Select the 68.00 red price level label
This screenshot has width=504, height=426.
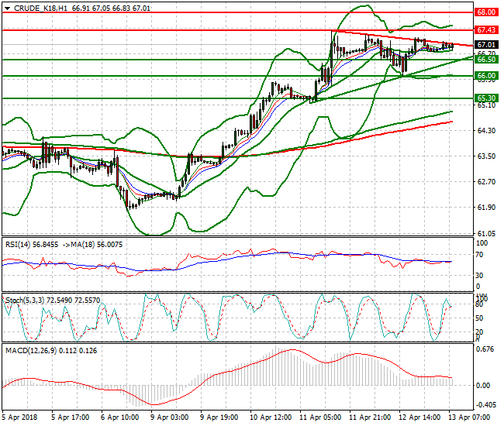pos(486,12)
